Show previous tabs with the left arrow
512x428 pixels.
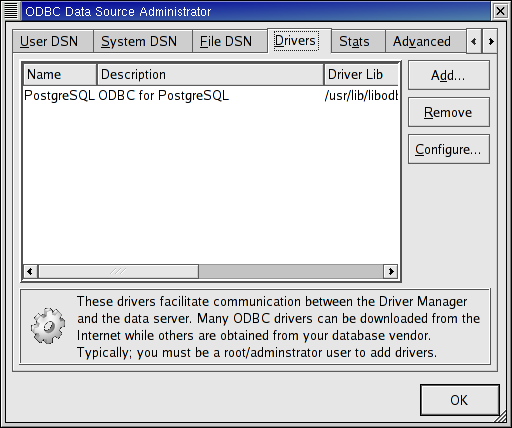(x=474, y=41)
